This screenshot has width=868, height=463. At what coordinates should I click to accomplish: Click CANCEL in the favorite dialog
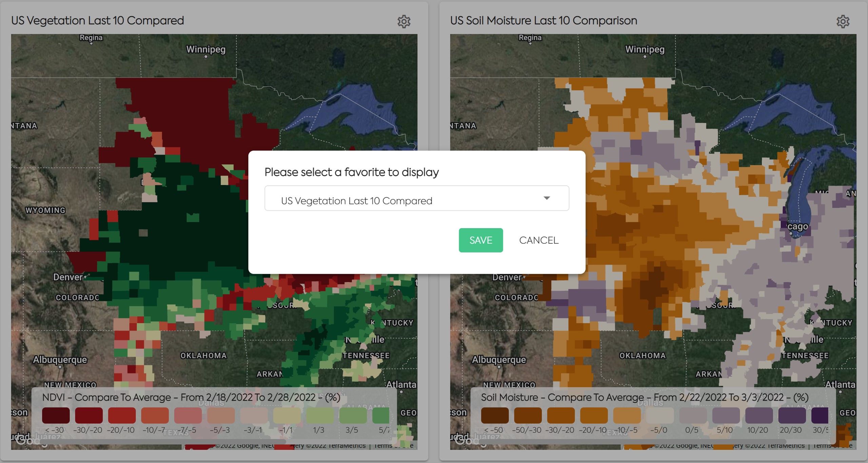(x=538, y=240)
